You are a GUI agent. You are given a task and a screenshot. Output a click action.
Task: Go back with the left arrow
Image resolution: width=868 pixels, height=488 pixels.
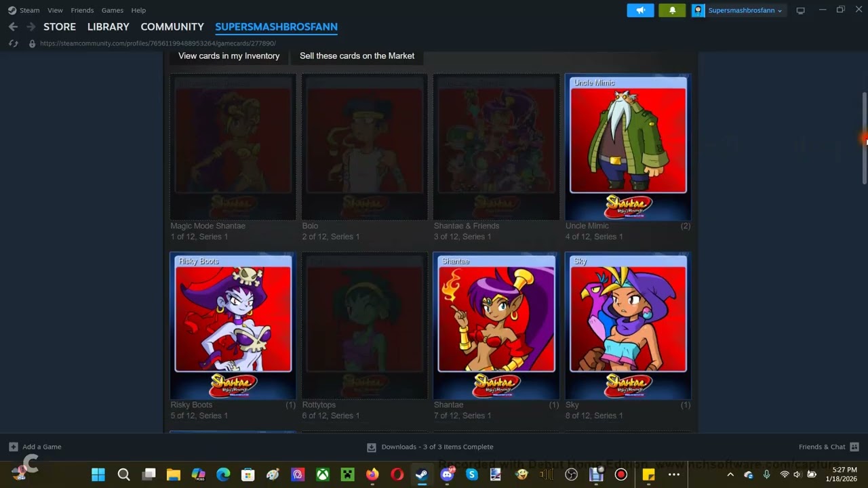point(13,26)
